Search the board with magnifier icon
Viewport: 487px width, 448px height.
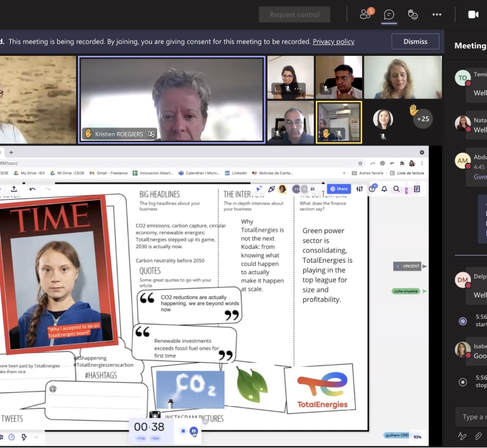pyautogui.click(x=396, y=189)
